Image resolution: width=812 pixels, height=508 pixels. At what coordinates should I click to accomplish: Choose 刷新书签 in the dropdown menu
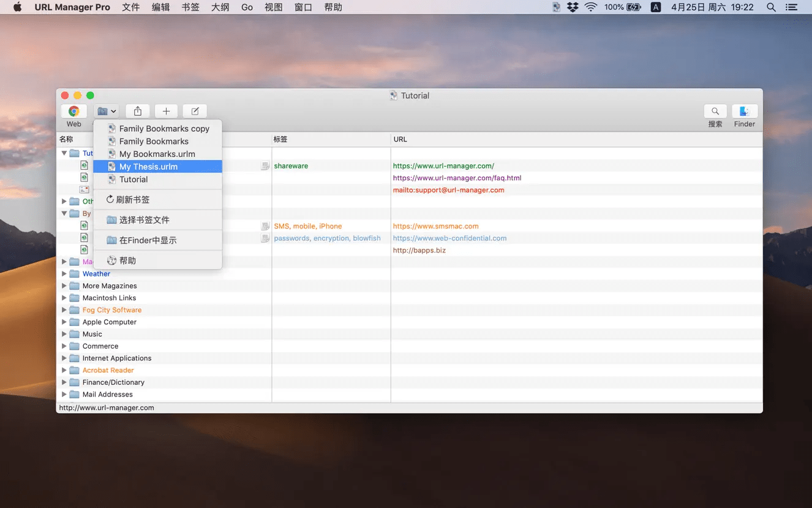coord(132,200)
